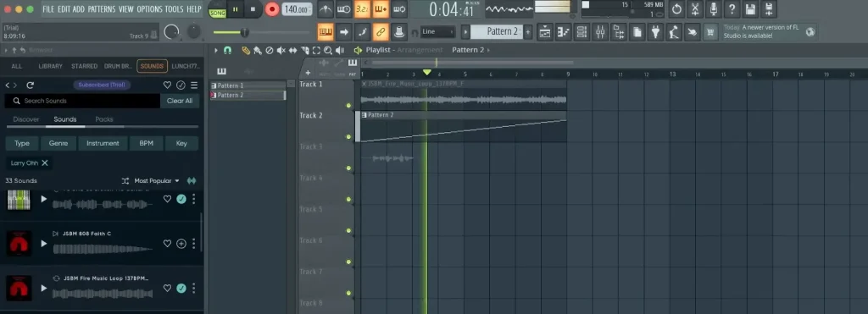This screenshot has width=868, height=314.
Task: Open the Genre filter dropdown
Action: [x=58, y=143]
